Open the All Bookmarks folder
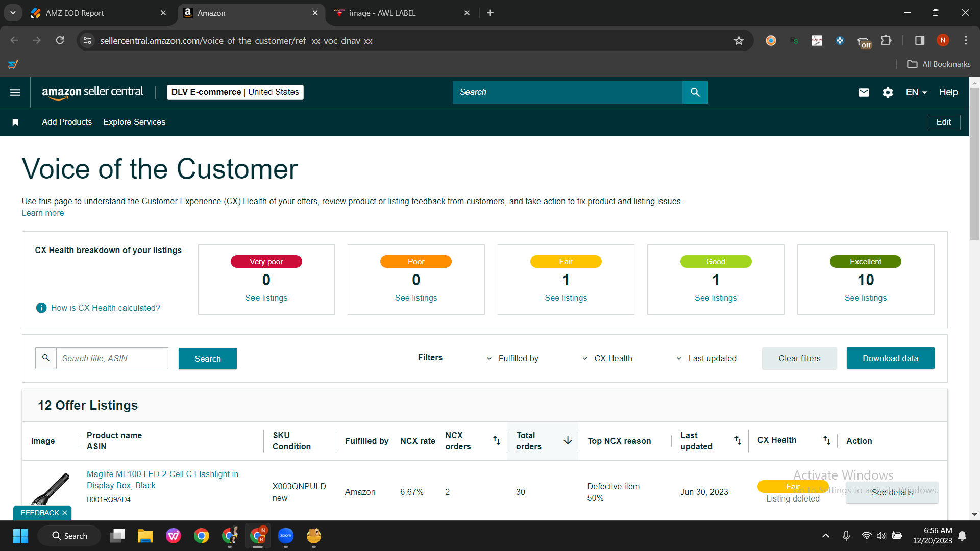 click(x=939, y=64)
